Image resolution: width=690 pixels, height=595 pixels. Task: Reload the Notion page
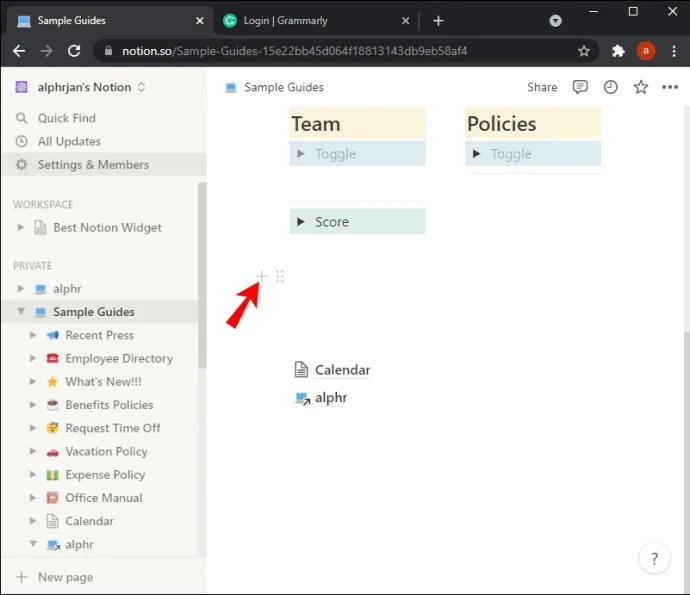(74, 51)
